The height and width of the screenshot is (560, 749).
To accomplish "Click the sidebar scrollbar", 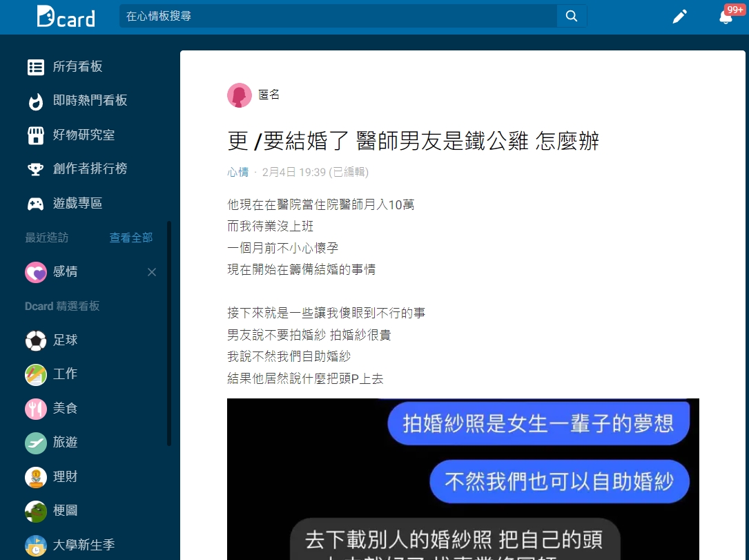I will click(x=168, y=334).
